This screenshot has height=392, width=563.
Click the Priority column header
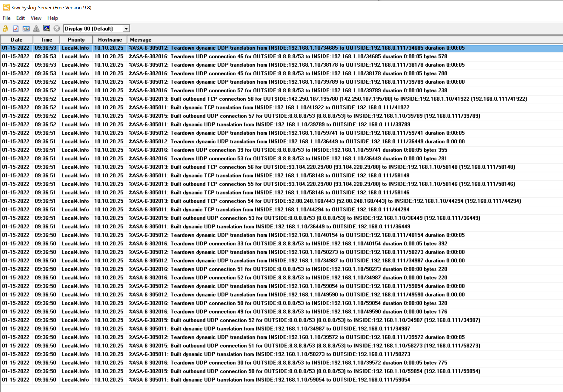(x=76, y=40)
